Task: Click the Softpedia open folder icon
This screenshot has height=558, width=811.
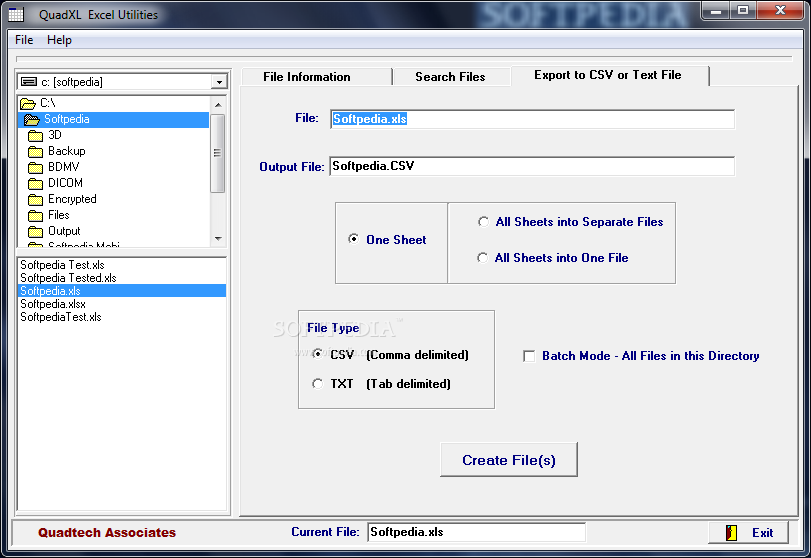Action: [x=32, y=120]
